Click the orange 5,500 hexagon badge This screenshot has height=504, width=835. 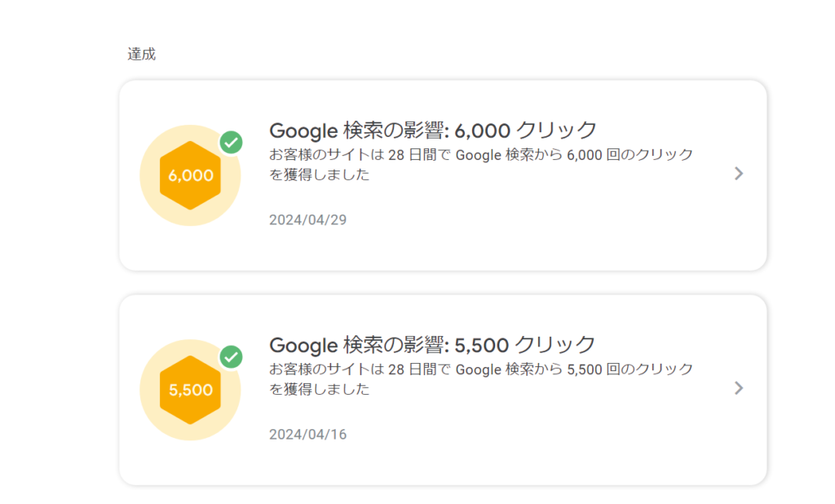tap(191, 390)
